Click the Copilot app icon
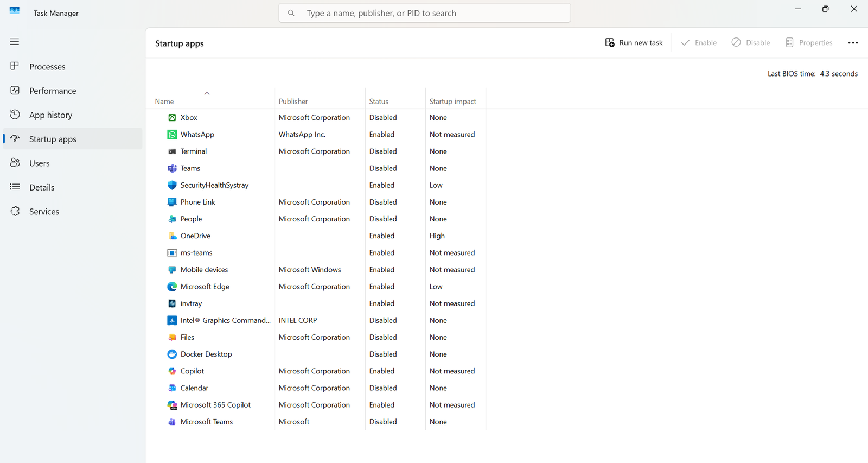Viewport: 868px width, 463px height. click(x=172, y=371)
